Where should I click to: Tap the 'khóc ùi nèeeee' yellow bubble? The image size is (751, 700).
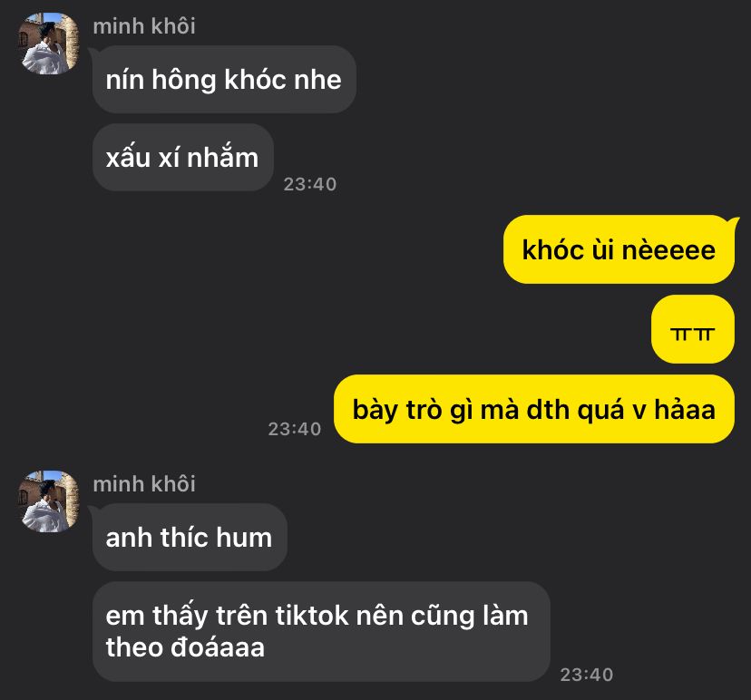point(619,249)
